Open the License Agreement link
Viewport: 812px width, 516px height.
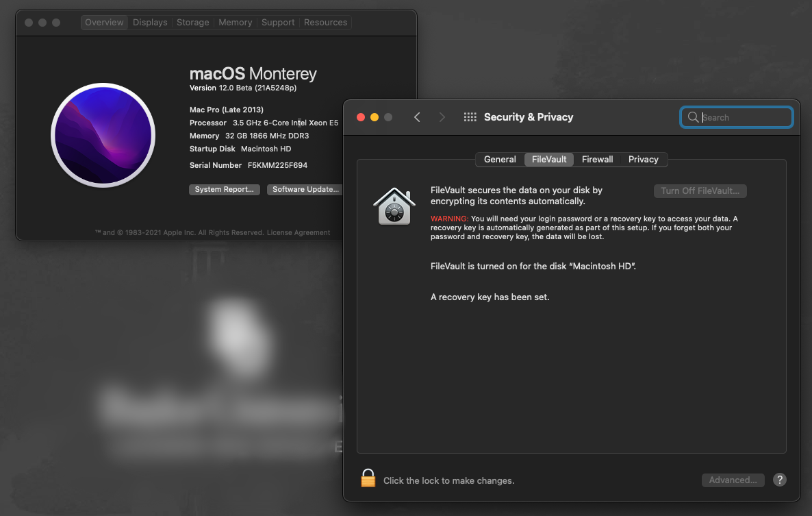click(x=299, y=232)
